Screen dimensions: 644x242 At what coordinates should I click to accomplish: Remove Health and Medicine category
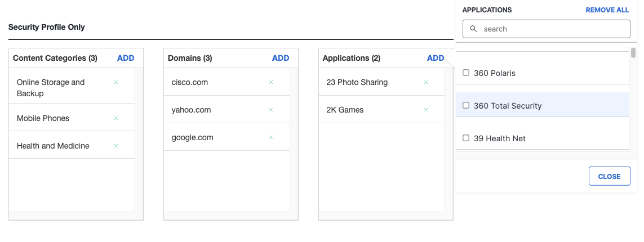tap(116, 146)
